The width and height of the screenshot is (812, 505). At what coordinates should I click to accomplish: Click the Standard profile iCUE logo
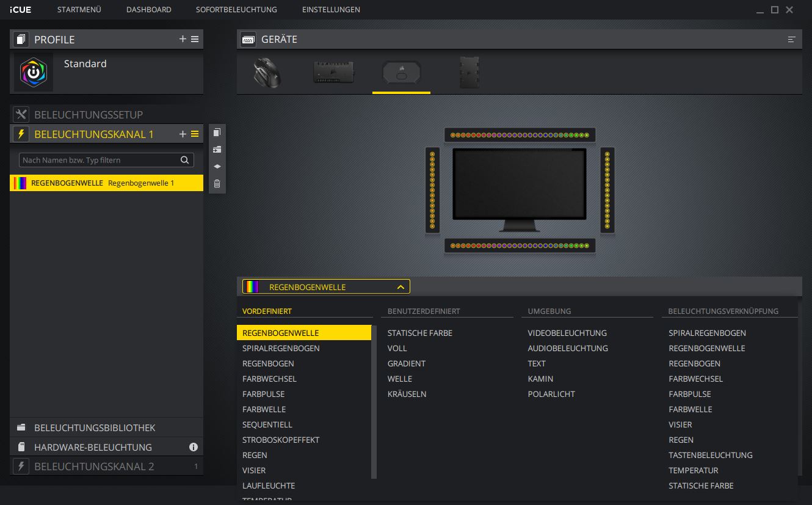tap(34, 72)
